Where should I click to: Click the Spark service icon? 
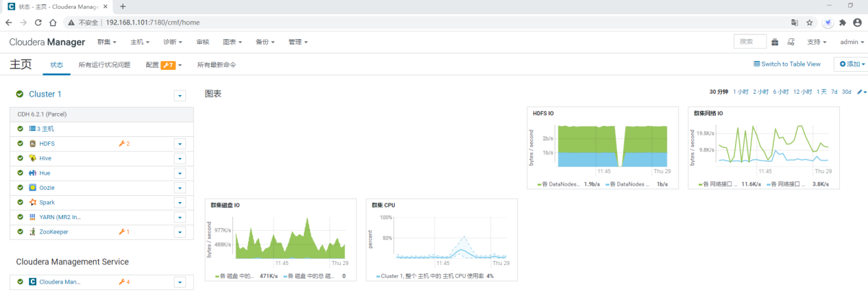point(32,203)
